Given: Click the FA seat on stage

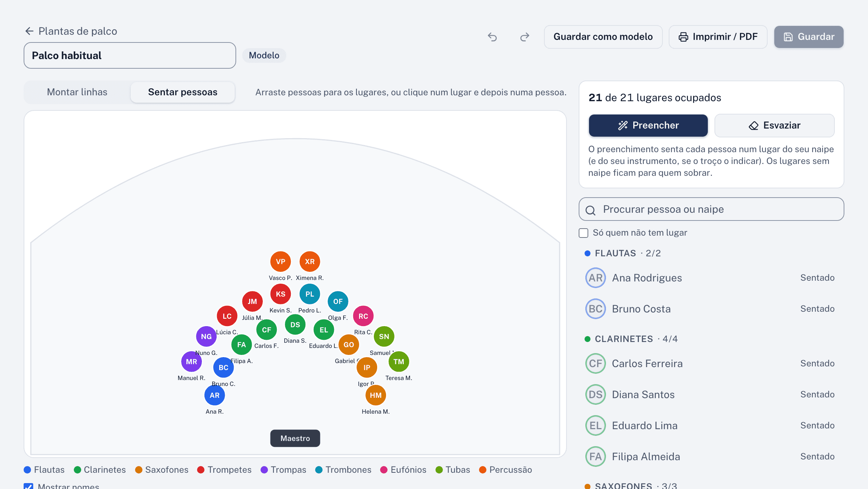Looking at the screenshot, I should (241, 345).
